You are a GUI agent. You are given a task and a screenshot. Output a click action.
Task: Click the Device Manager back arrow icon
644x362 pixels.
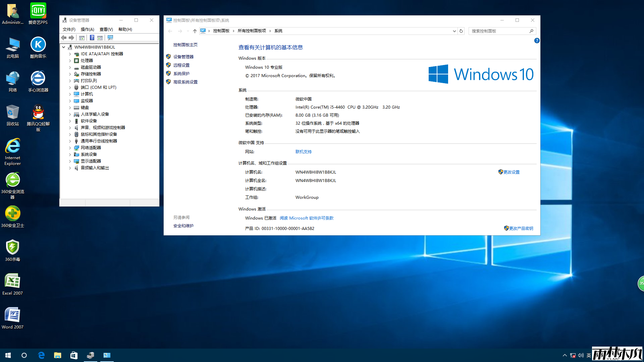coord(64,38)
